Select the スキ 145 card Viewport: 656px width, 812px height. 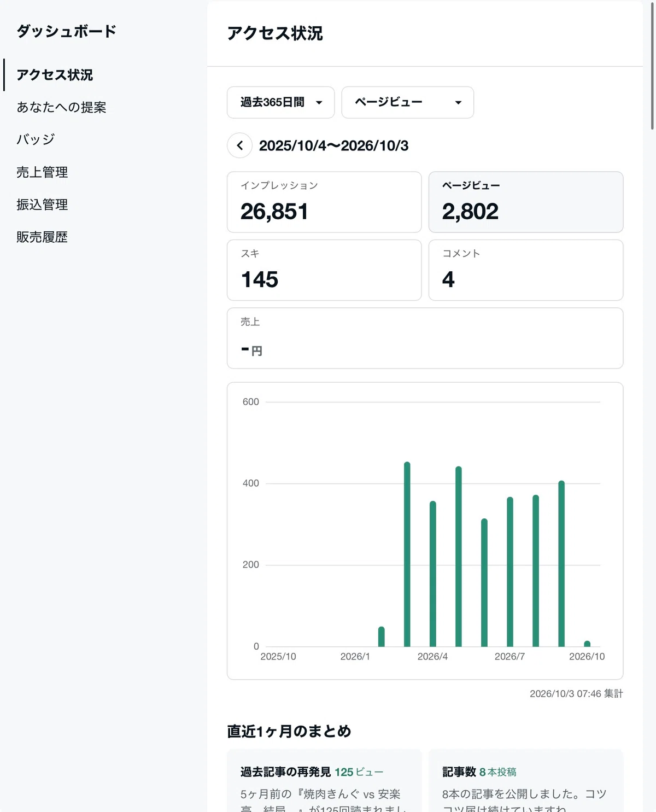click(324, 270)
